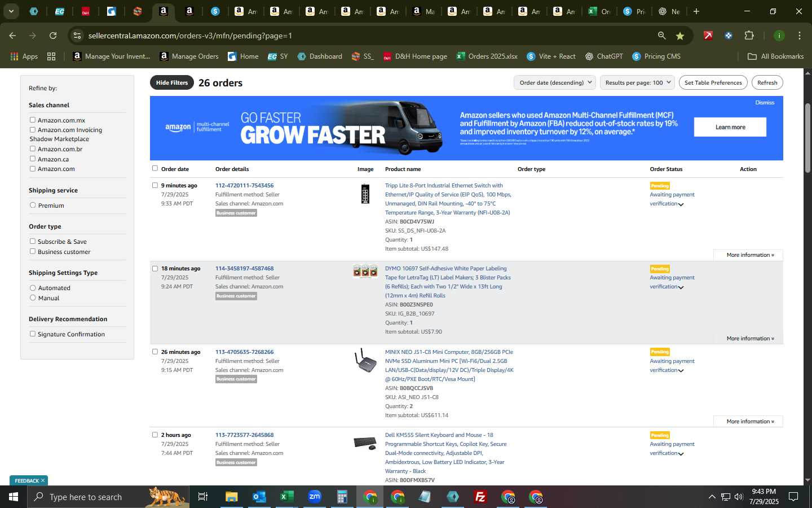This screenshot has width=812, height=508.
Task: Check the Amazon.com Invoicing Shadow Marketplace filter
Action: coord(33,130)
